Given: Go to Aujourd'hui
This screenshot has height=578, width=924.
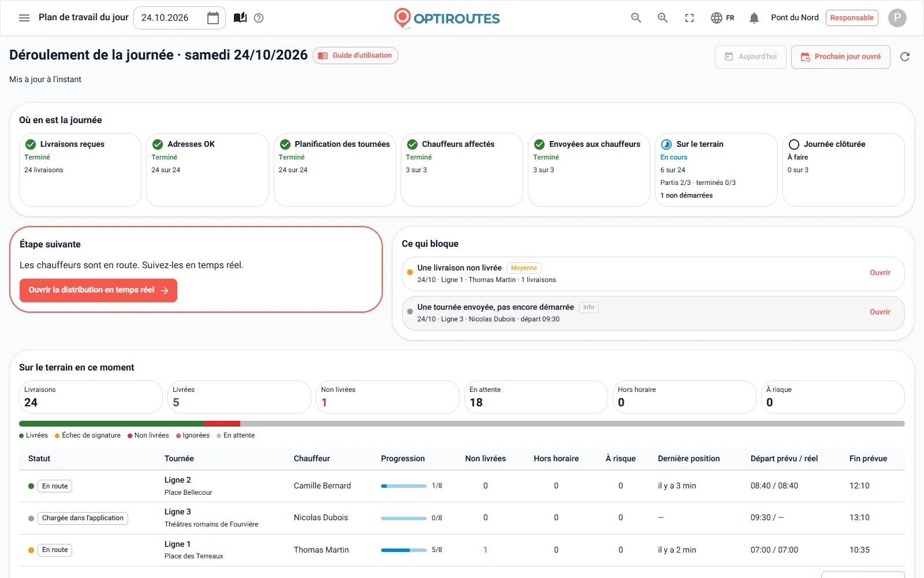Looking at the screenshot, I should (751, 57).
